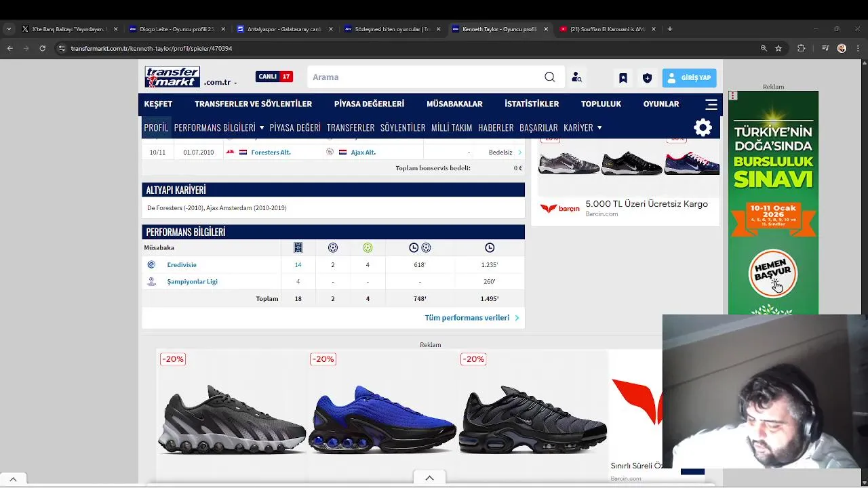This screenshot has height=488, width=868.
Task: Click the magnifier search icon
Action: [550, 77]
